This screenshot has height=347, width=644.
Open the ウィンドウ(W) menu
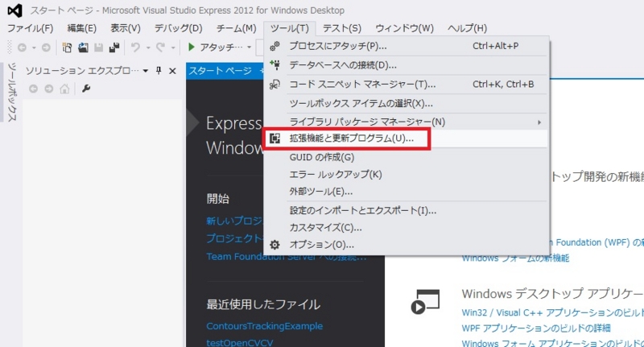[x=405, y=28]
